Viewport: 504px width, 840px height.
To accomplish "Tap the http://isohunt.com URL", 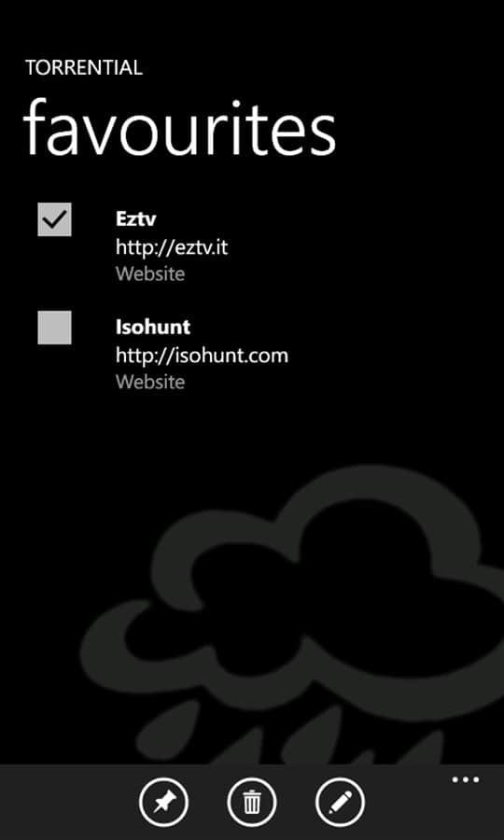I will pos(202,356).
